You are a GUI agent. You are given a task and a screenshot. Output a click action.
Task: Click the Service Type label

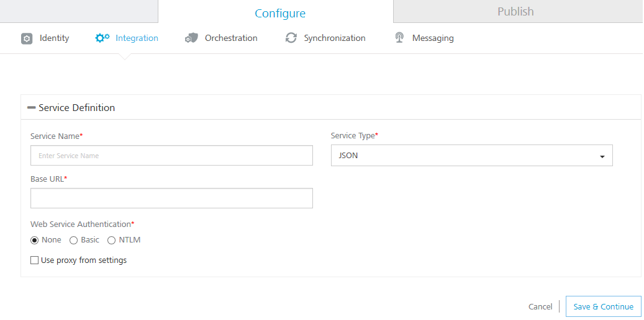355,135
